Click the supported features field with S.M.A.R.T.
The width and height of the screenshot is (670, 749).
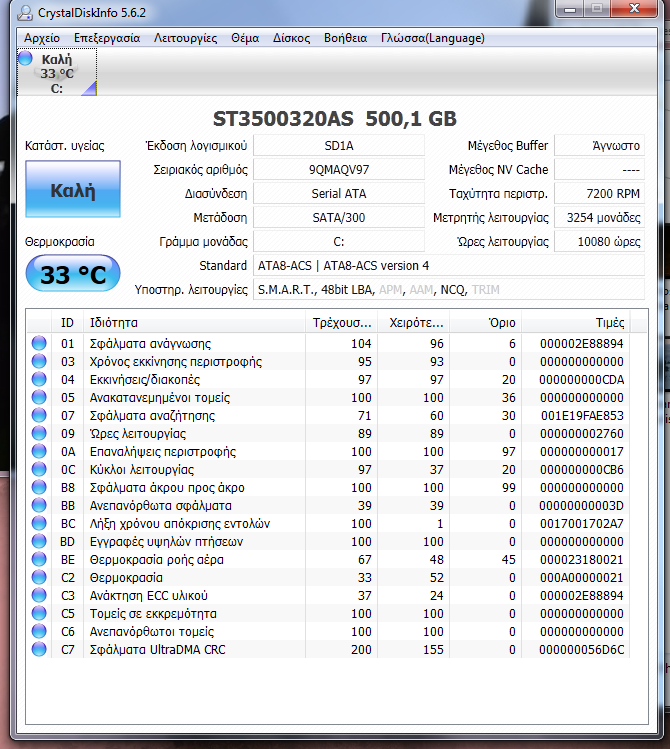[448, 289]
